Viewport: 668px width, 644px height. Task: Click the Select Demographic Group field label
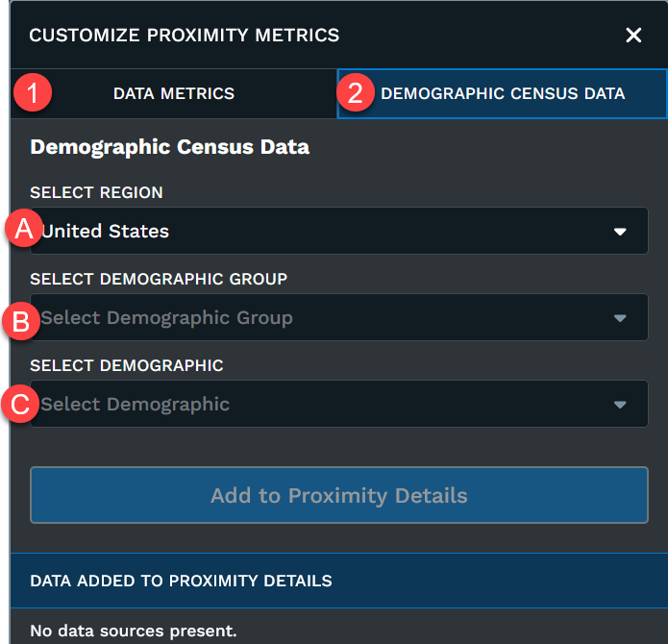pos(159,279)
